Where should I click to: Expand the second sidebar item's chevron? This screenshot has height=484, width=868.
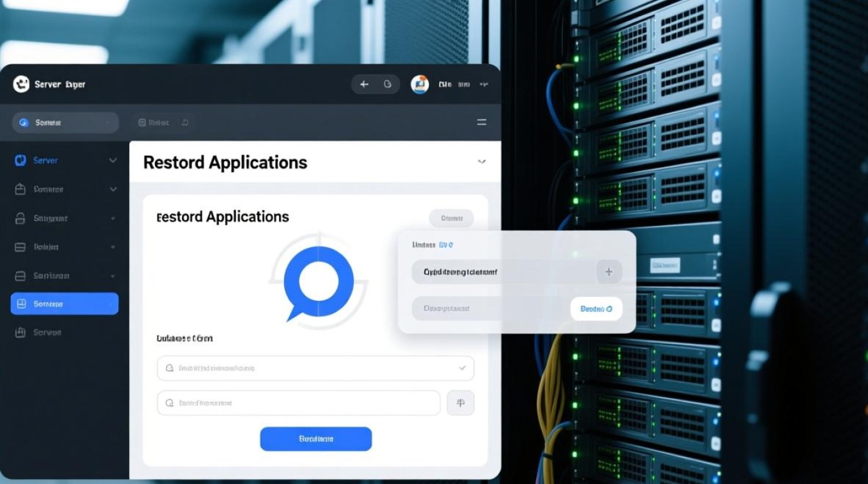(113, 189)
